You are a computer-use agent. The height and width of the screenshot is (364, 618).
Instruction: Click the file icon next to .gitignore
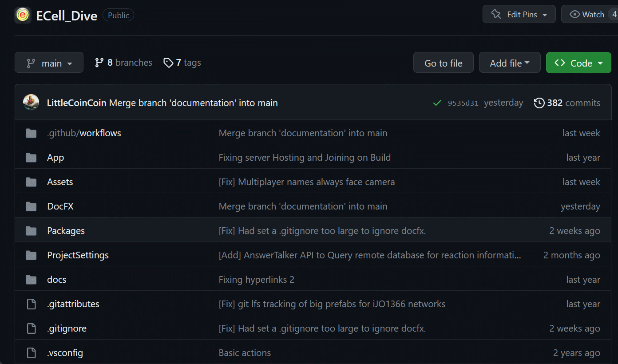pos(31,328)
